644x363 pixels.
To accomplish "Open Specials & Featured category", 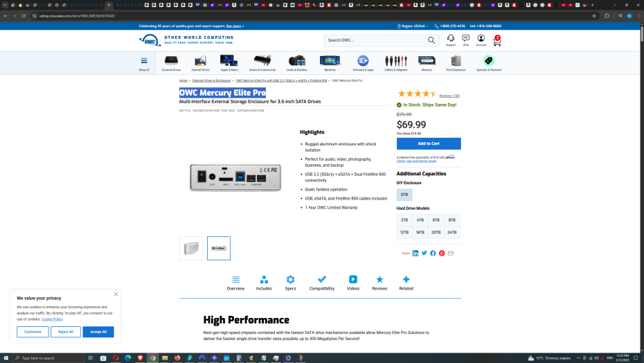I will click(x=489, y=63).
